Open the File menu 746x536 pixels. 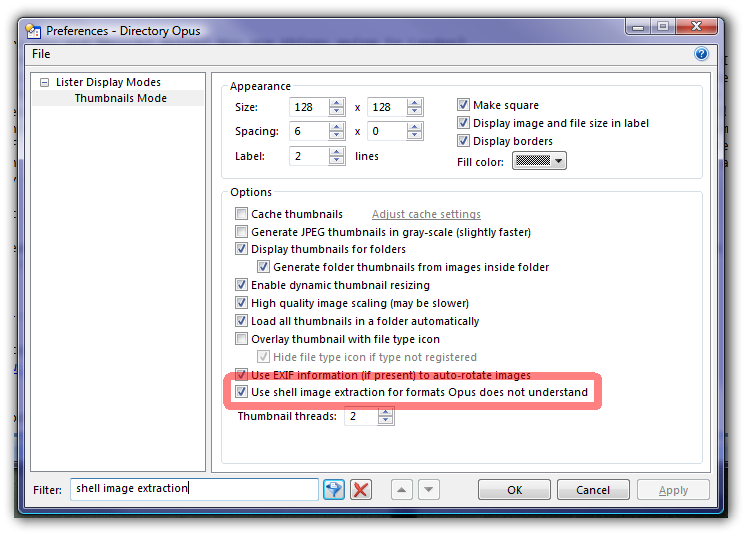click(x=41, y=54)
